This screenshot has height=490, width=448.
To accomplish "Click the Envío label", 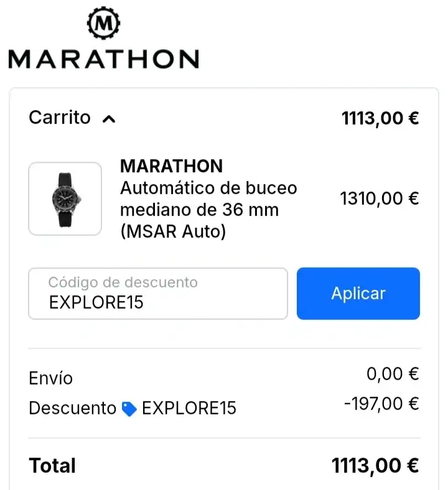I will click(51, 378).
